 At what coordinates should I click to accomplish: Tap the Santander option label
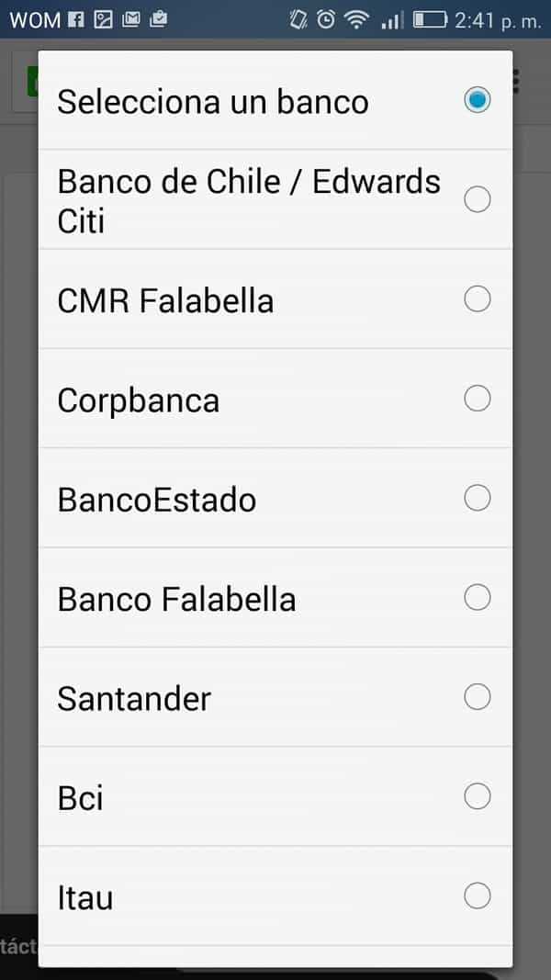[x=134, y=699]
